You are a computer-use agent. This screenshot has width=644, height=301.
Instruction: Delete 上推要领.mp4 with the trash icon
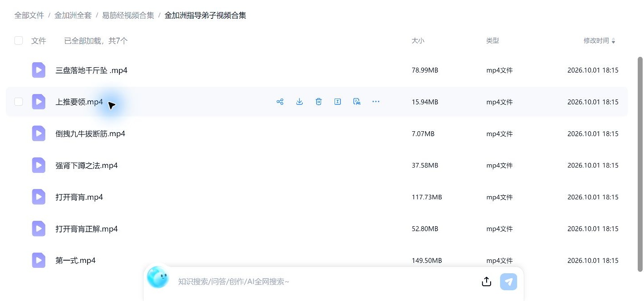click(x=318, y=102)
